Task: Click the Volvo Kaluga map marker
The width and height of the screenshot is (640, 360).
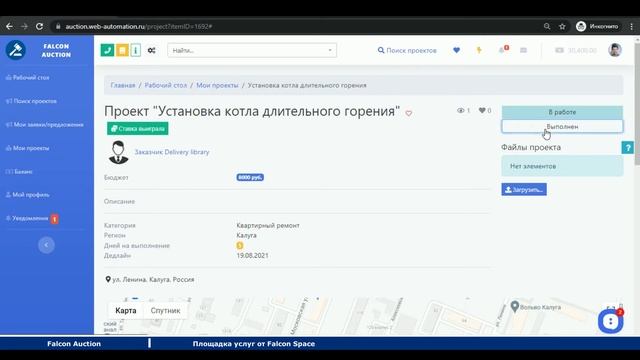Action: tap(515, 306)
